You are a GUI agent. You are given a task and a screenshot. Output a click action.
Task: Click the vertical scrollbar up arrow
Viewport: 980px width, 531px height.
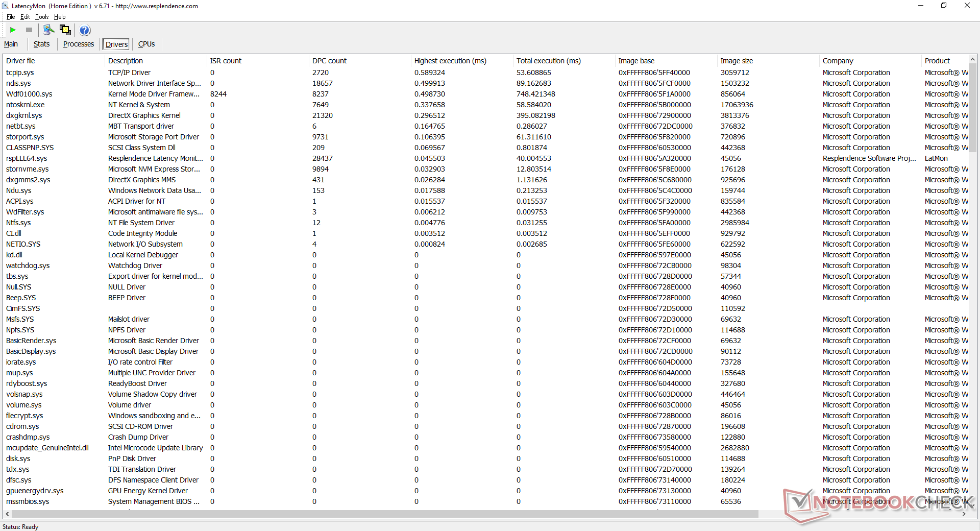coord(972,60)
